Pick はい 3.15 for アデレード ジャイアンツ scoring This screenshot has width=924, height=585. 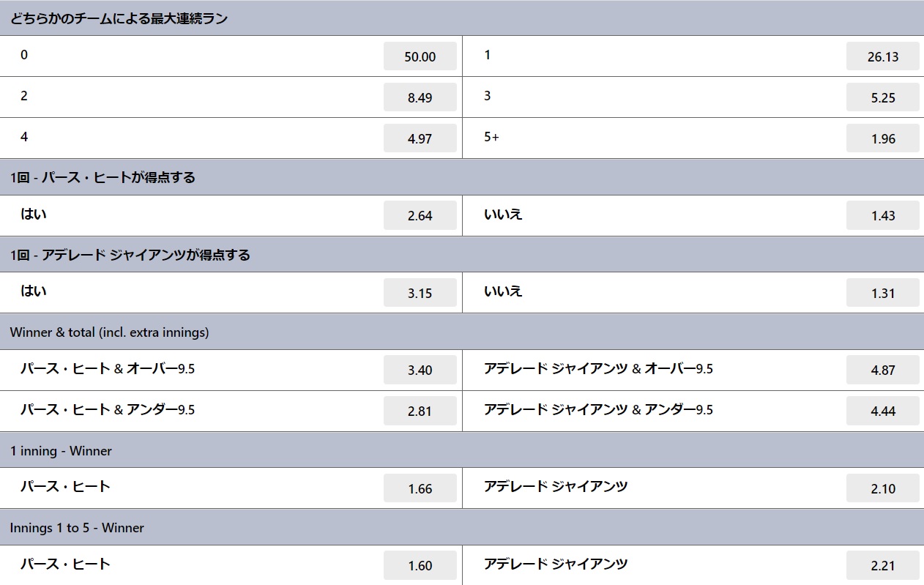click(420, 293)
